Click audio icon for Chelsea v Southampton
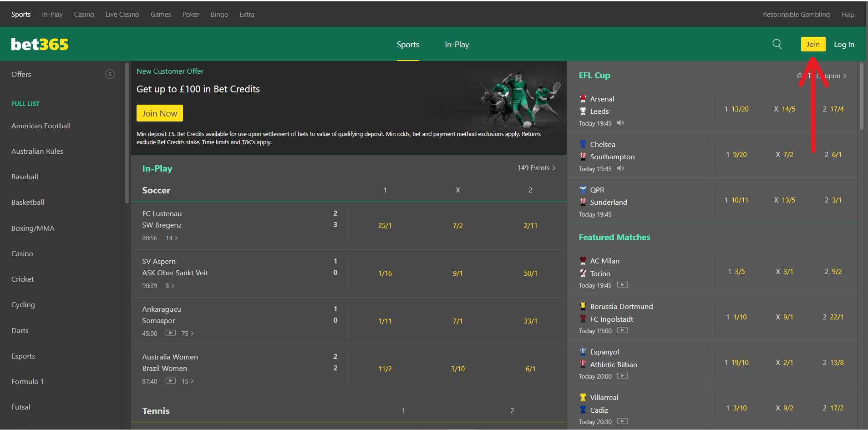This screenshot has width=868, height=430. [x=620, y=168]
